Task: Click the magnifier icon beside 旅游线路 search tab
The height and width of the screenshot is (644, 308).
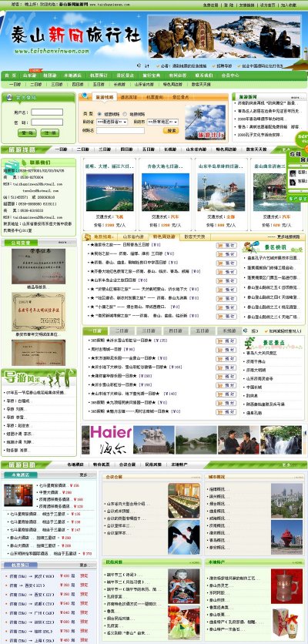Action: click(x=85, y=96)
